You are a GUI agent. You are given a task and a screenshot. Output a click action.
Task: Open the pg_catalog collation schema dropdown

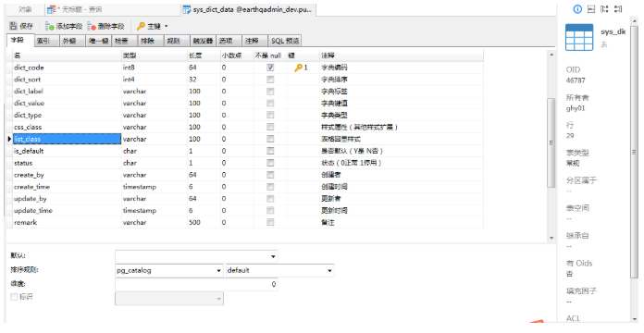click(x=219, y=271)
